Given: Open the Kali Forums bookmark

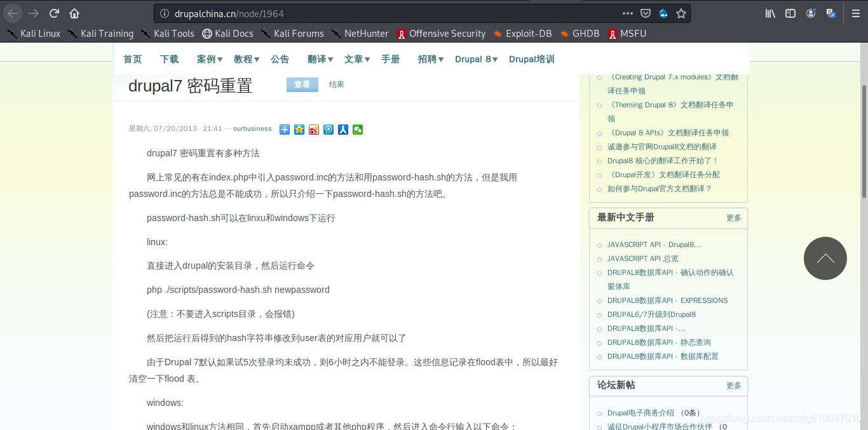Looking at the screenshot, I should click(292, 34).
